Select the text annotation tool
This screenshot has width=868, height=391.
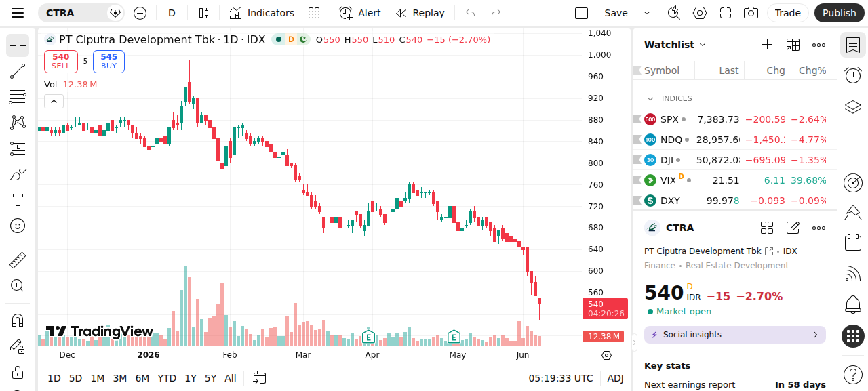pos(18,200)
